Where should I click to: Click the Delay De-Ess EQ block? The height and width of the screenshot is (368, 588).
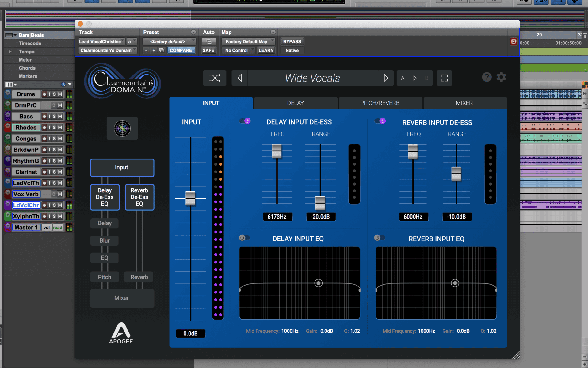(x=105, y=197)
